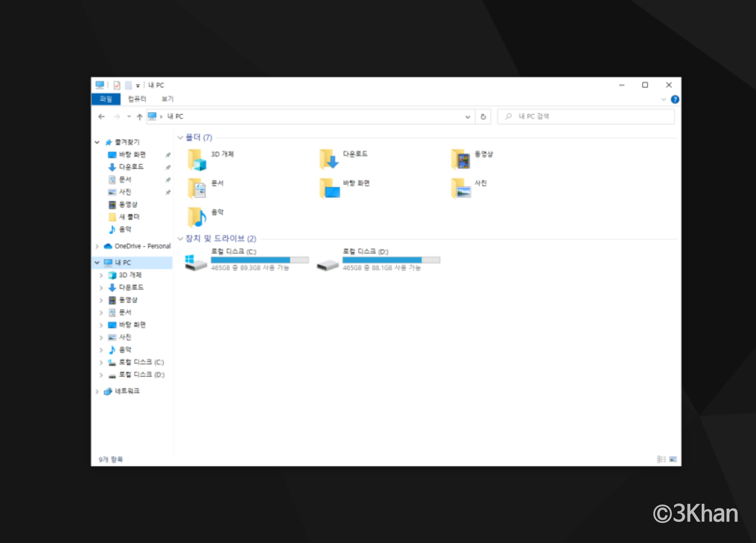
Task: Open address bar history dropdown
Action: [467, 117]
